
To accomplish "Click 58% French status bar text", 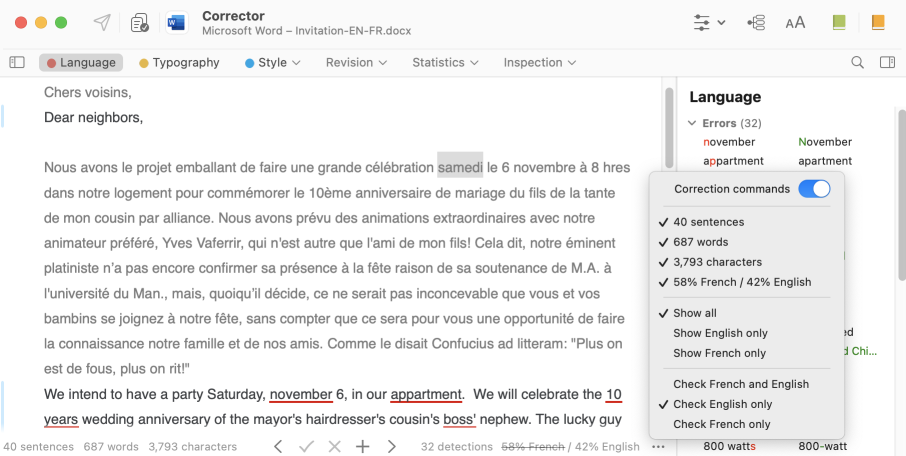I will [x=533, y=447].
